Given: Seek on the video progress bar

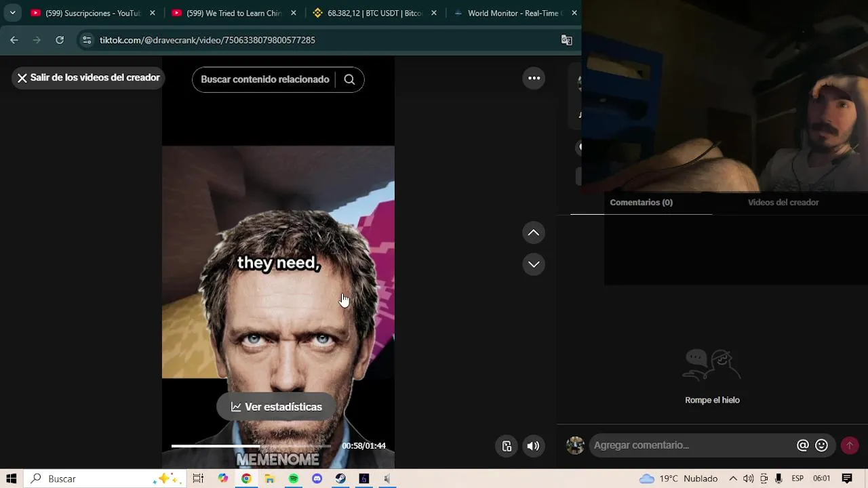Looking at the screenshot, I should [x=251, y=446].
